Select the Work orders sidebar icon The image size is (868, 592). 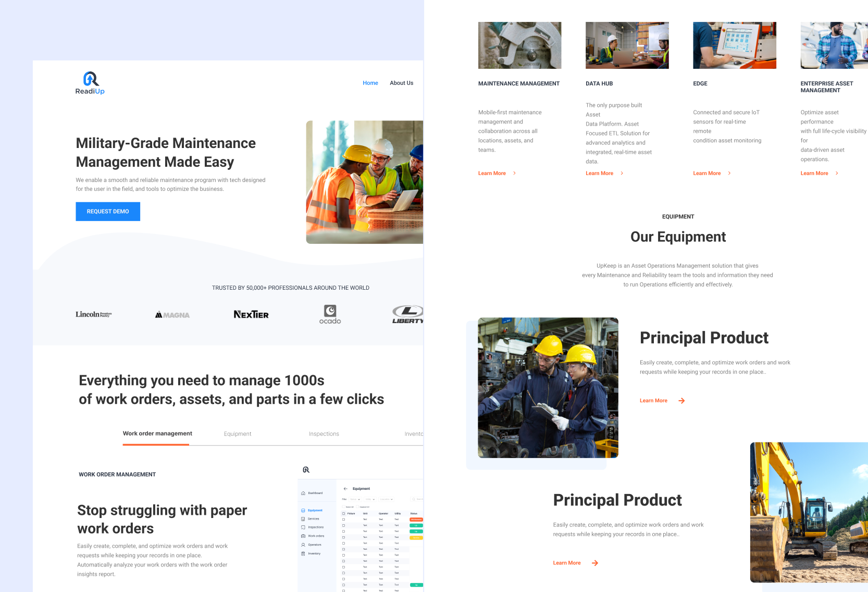coord(303,536)
